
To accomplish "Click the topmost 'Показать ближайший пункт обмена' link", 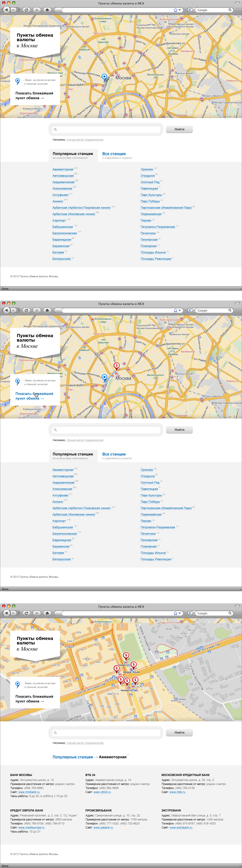I will pos(34,95).
